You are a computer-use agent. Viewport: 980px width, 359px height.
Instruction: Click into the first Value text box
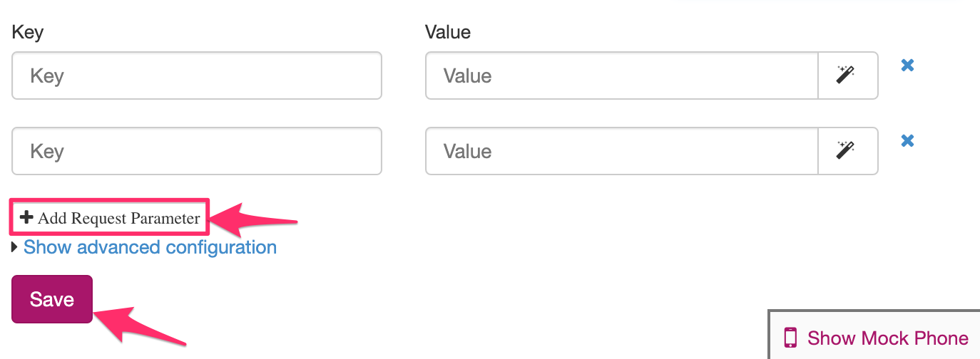621,76
